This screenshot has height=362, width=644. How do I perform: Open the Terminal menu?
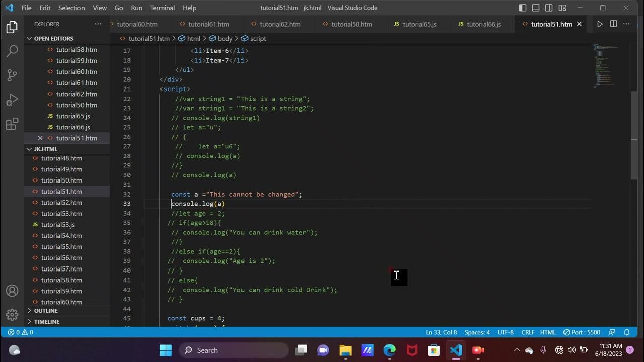[x=163, y=8]
